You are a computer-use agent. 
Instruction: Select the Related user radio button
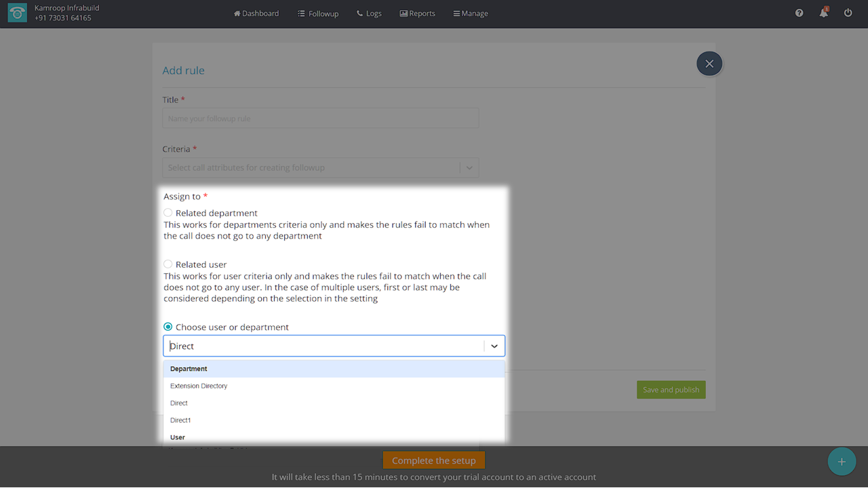click(x=168, y=264)
